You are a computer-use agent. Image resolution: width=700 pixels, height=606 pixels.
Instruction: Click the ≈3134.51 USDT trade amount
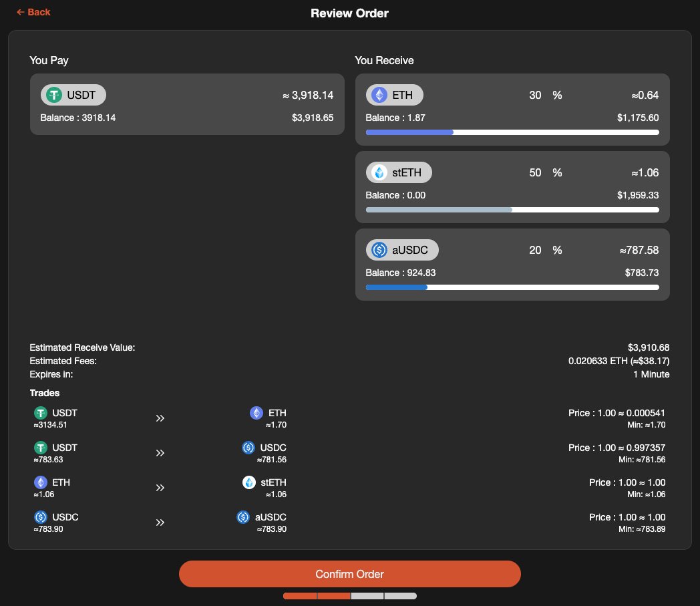point(51,425)
